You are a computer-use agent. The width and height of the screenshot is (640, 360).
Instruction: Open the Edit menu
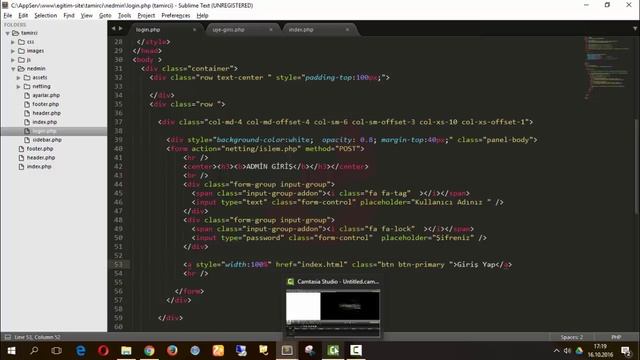click(23, 16)
